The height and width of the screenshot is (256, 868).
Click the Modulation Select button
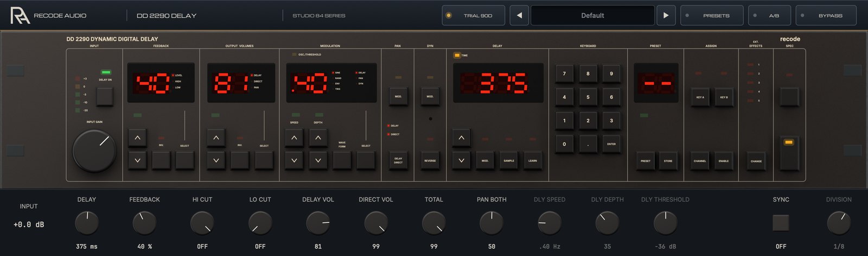point(366,161)
